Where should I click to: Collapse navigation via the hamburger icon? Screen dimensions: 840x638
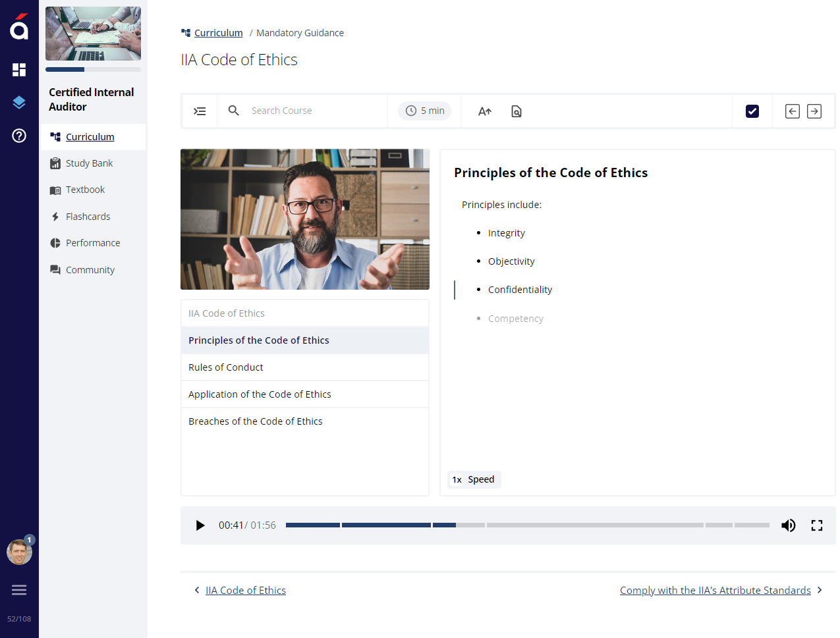point(18,589)
